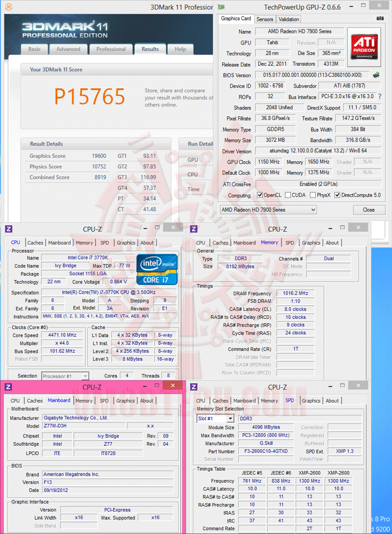Click the CPU specification i7-3770K text
392x534 pixels.
[109, 292]
